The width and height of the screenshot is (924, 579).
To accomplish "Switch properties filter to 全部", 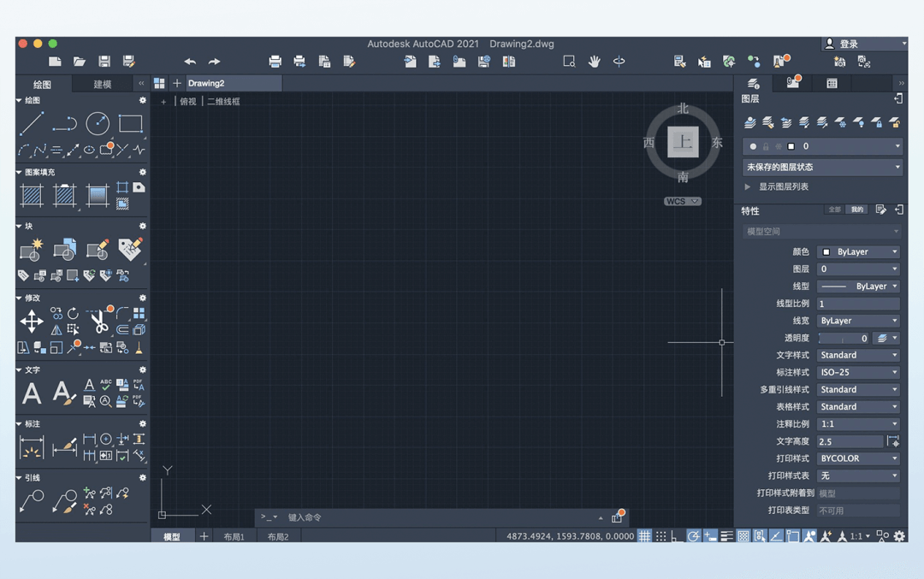I will point(834,210).
